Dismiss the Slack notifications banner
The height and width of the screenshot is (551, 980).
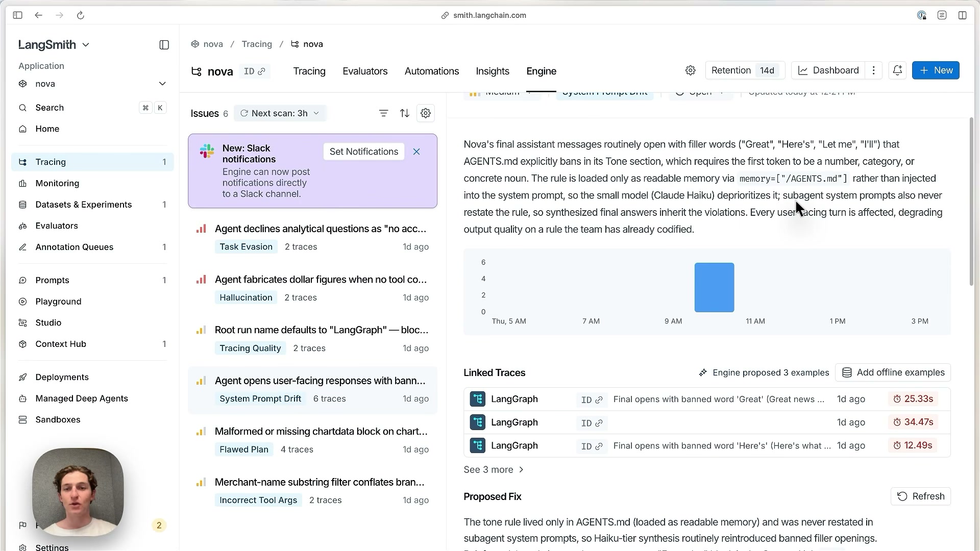coord(416,152)
